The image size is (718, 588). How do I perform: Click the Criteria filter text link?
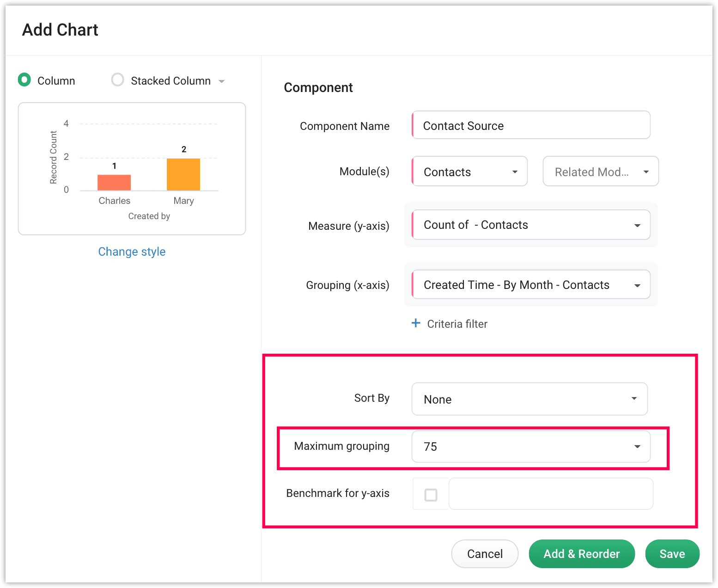(457, 324)
